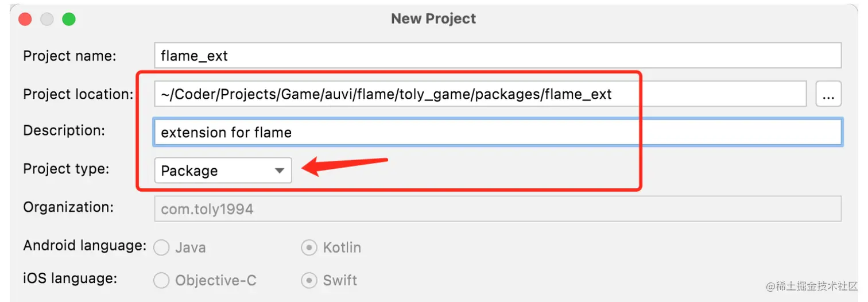This screenshot has width=868, height=302.
Task: Click the "Project type:" label
Action: click(66, 169)
